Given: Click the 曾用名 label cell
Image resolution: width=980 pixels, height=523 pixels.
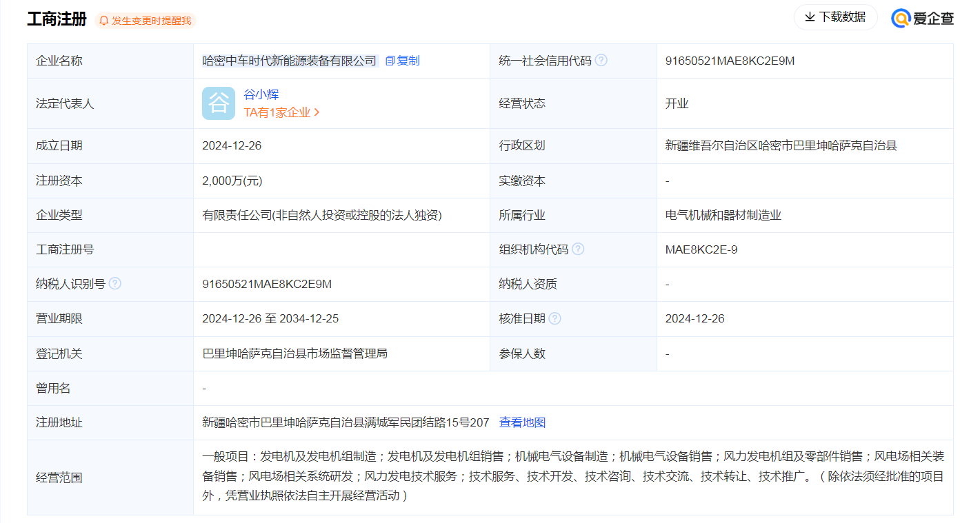Looking at the screenshot, I should [110, 388].
